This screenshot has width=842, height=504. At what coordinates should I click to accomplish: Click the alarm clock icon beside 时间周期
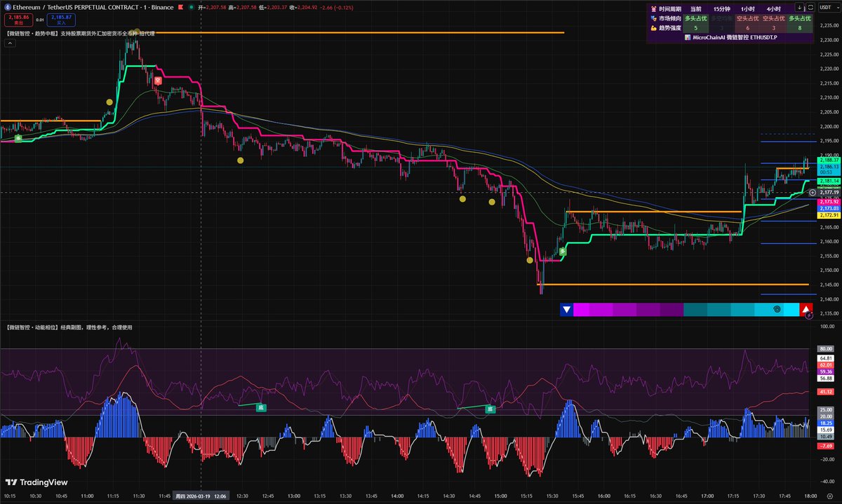coord(654,8)
